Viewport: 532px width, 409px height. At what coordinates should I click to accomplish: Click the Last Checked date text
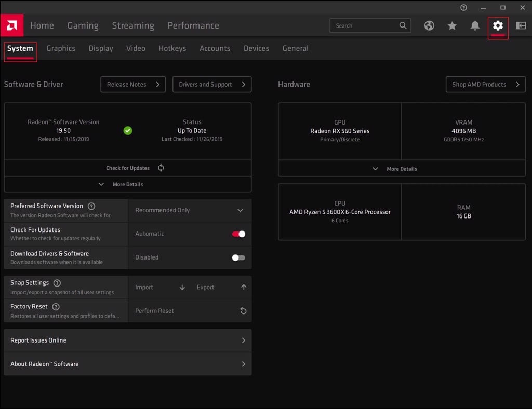point(192,139)
